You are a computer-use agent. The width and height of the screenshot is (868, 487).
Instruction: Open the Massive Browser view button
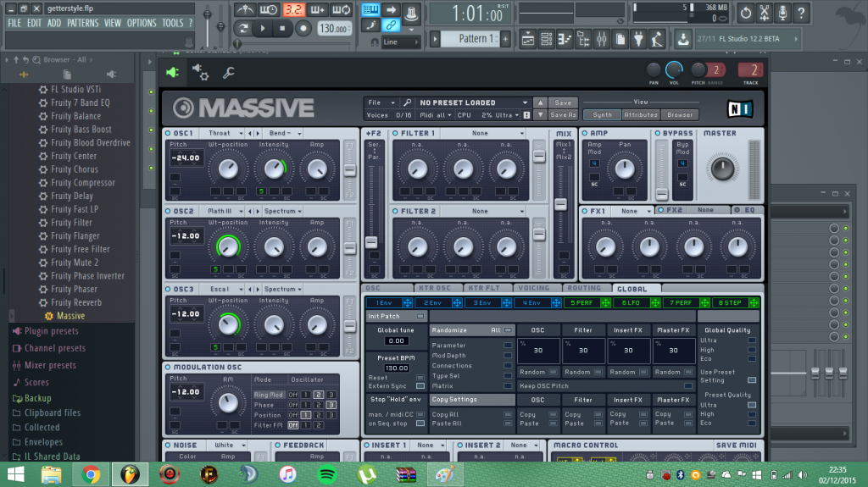[x=680, y=115]
